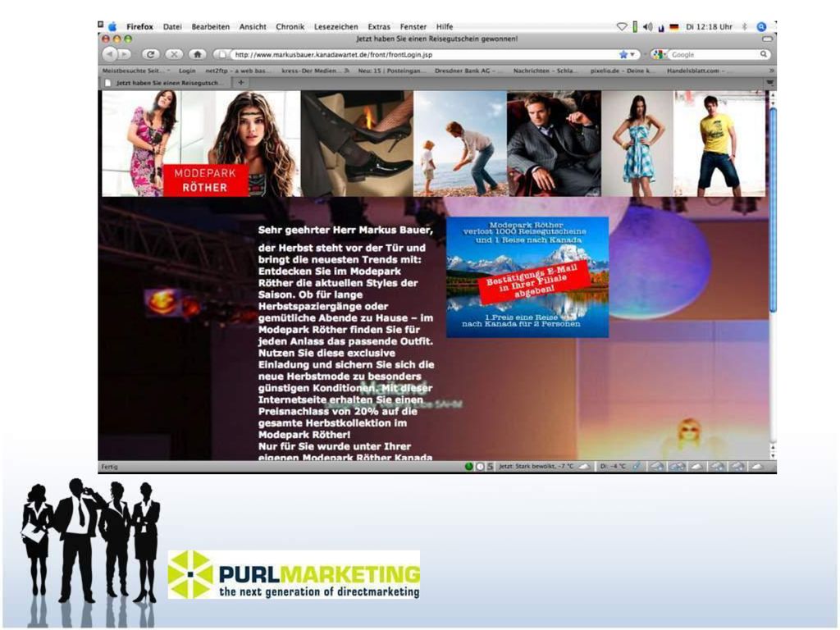This screenshot has width=840, height=630.
Task: Open the Hilfe menu
Action: (445, 26)
